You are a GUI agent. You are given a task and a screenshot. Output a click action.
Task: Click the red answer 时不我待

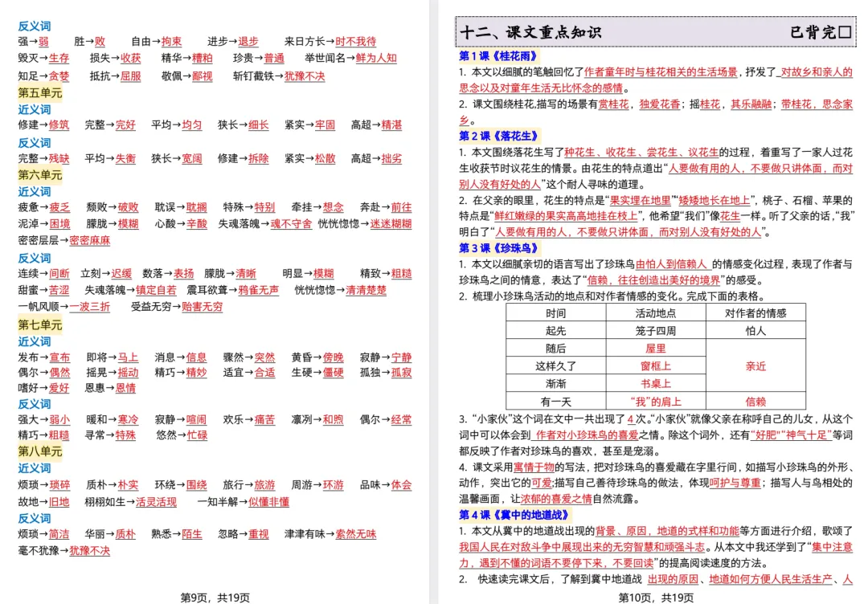pyautogui.click(x=355, y=42)
